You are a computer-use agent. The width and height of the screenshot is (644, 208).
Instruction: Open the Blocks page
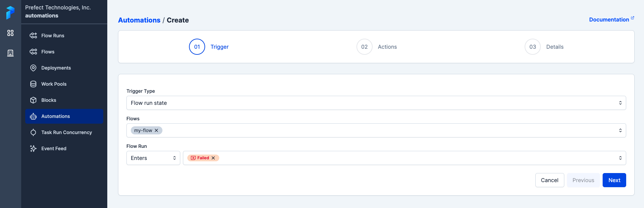pyautogui.click(x=64, y=100)
